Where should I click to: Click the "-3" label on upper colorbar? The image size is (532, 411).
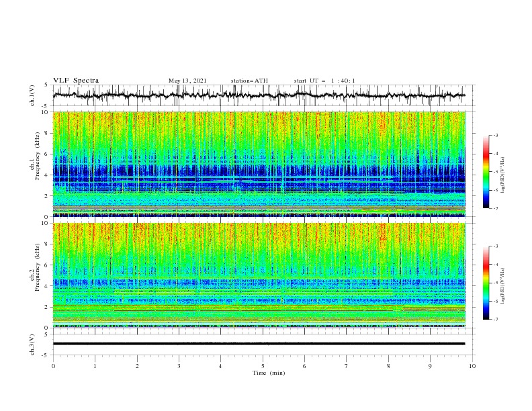point(495,135)
